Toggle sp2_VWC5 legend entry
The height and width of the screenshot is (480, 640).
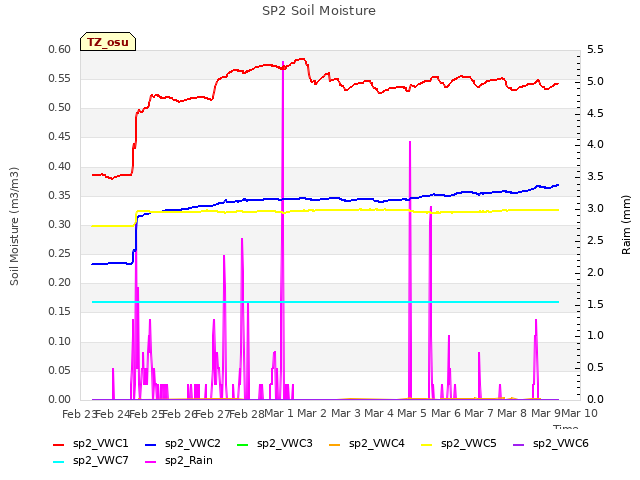459,443
